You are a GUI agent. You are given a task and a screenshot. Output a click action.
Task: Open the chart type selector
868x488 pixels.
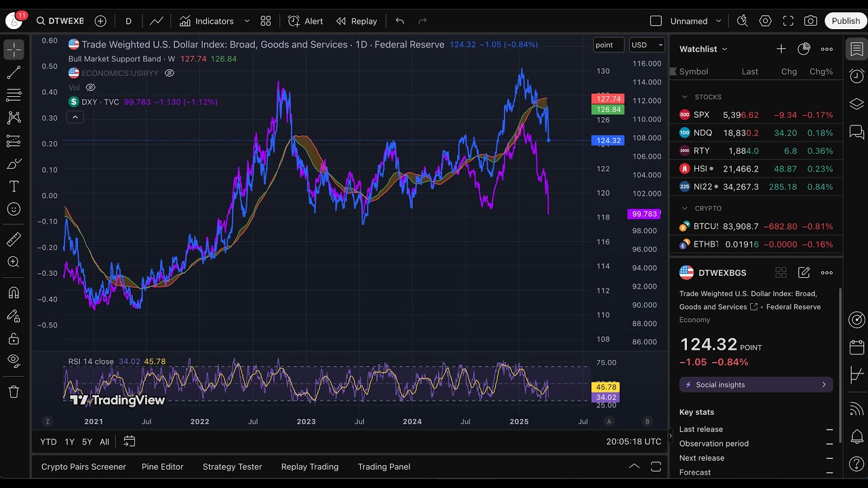(157, 21)
